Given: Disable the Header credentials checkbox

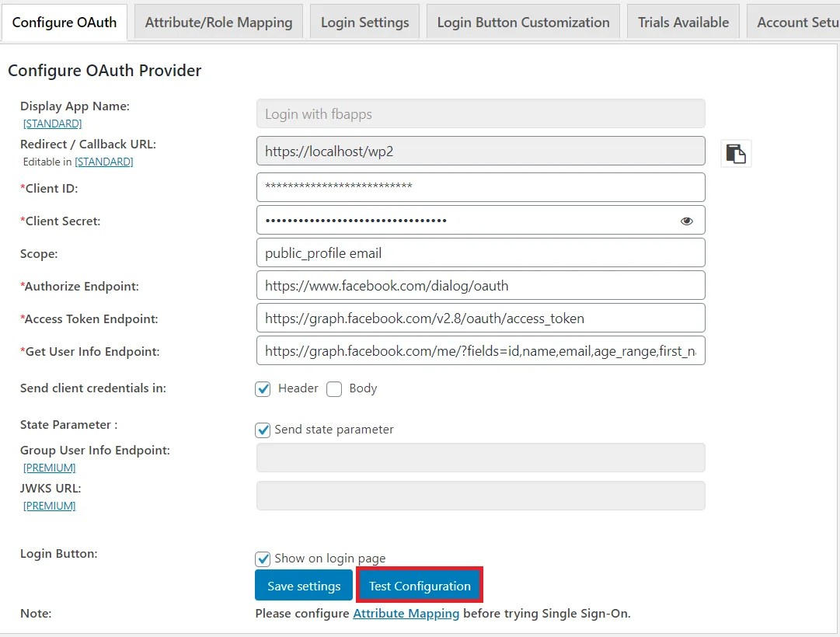Looking at the screenshot, I should (263, 388).
